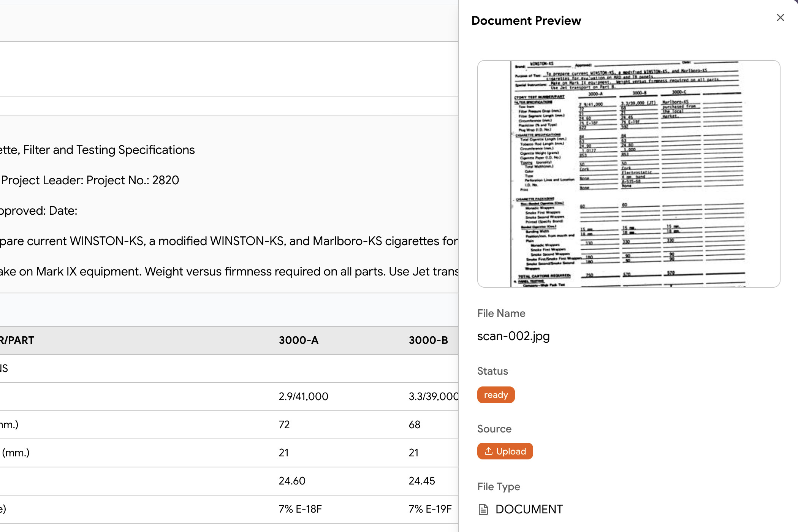798x532 pixels.
Task: Click the 72 value in 3000-A column
Action: click(284, 424)
